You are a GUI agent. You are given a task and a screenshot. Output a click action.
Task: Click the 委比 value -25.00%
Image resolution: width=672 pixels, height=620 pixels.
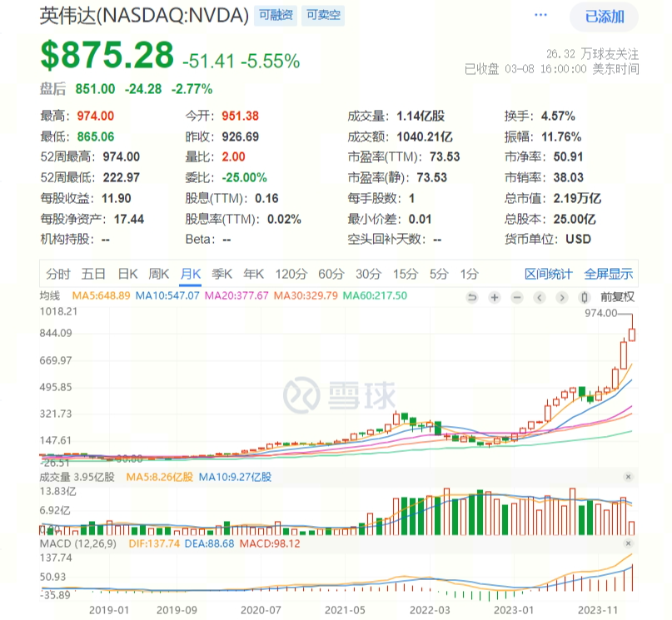tap(245, 178)
